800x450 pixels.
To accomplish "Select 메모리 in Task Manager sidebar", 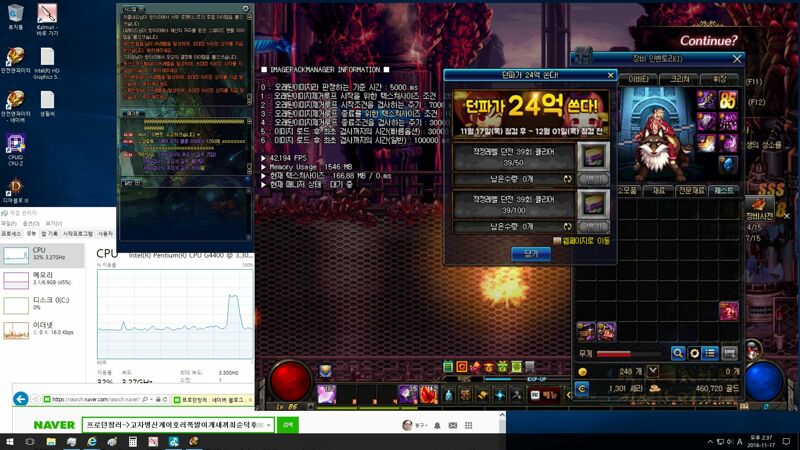I will pos(42,279).
